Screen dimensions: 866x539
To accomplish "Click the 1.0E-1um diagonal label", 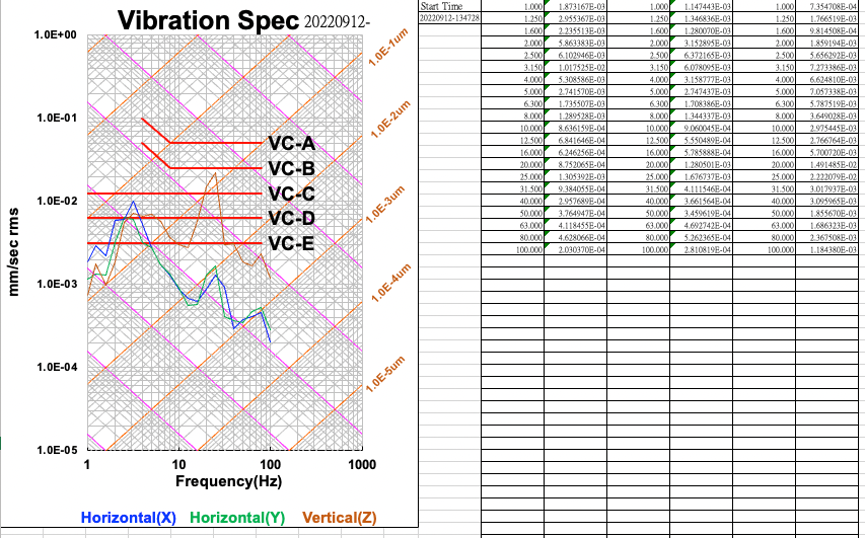I will coord(389,47).
